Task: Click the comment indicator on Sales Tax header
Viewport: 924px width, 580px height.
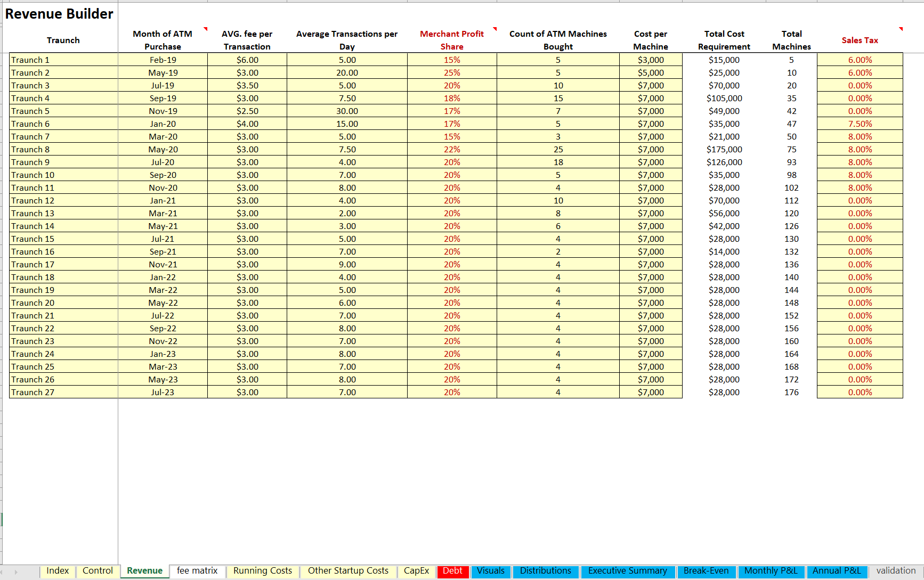Action: click(901, 29)
